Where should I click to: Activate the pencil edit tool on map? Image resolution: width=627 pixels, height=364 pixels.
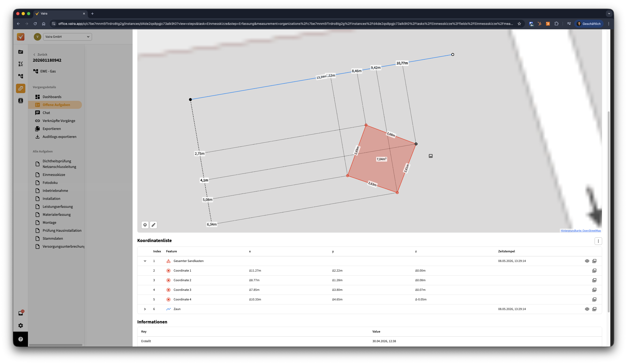[x=153, y=225]
